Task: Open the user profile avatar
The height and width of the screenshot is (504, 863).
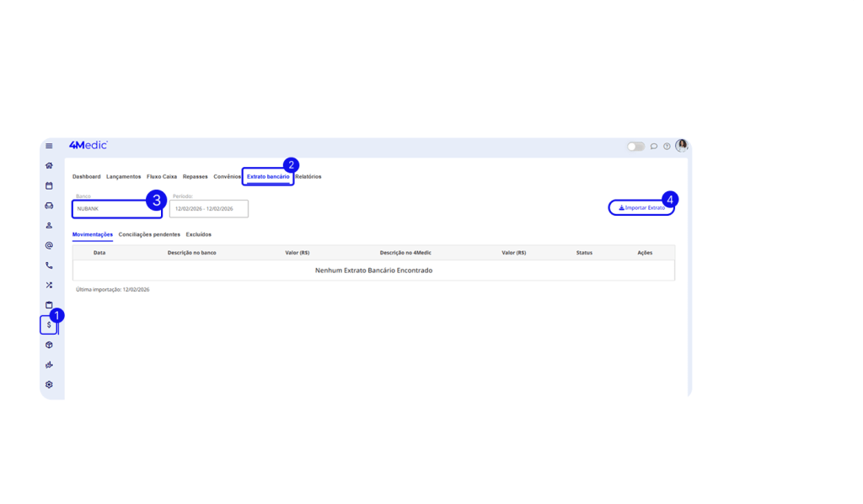Action: coord(681,145)
